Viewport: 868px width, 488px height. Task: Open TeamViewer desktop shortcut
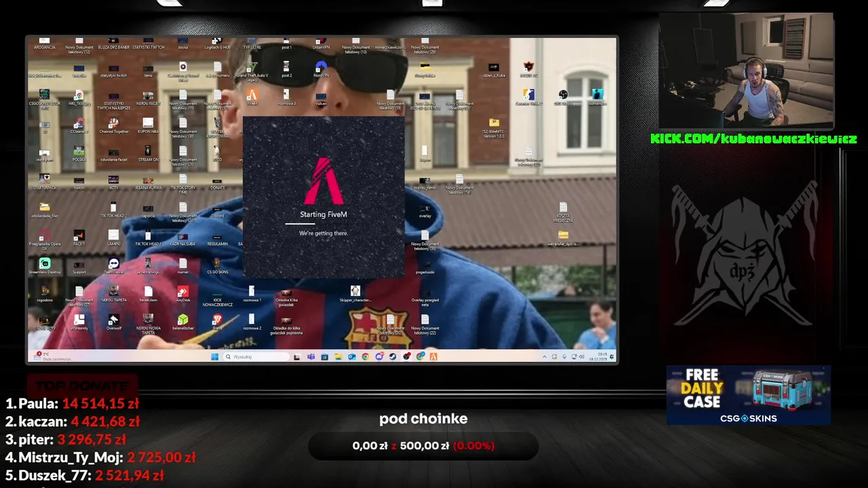[x=114, y=265]
